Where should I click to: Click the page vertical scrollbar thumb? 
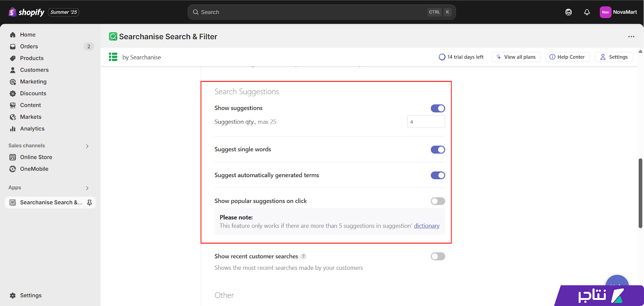point(640,193)
